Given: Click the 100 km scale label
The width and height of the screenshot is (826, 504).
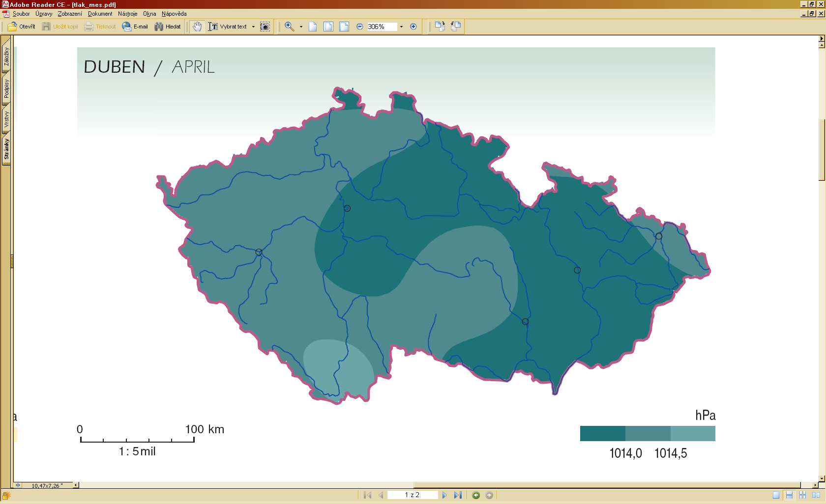Looking at the screenshot, I should click(x=205, y=429).
